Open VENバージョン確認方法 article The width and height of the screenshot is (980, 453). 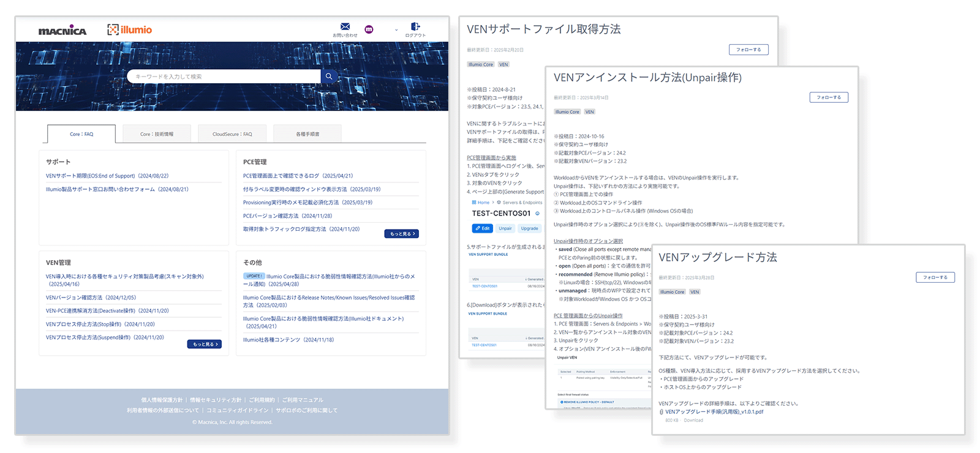[x=91, y=298]
